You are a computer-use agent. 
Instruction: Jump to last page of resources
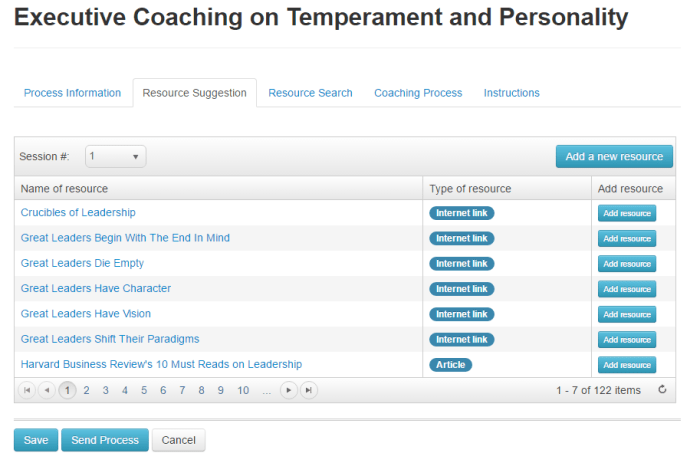click(x=309, y=390)
